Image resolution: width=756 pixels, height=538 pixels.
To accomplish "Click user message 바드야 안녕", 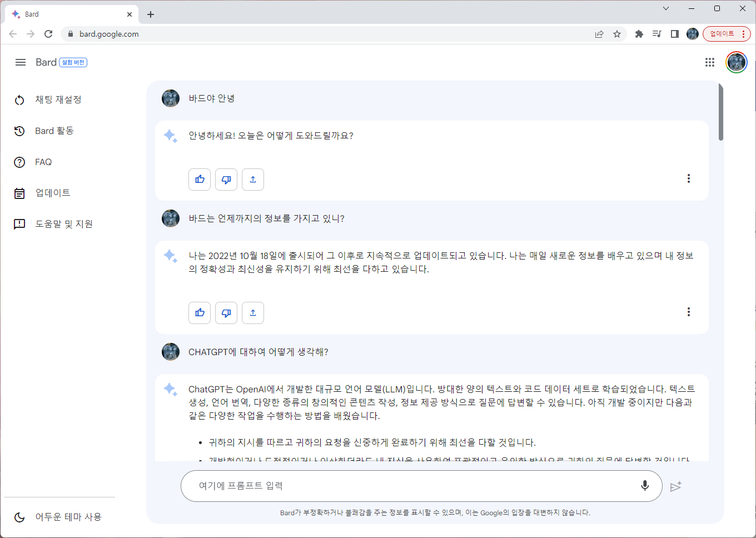I will pyautogui.click(x=212, y=98).
